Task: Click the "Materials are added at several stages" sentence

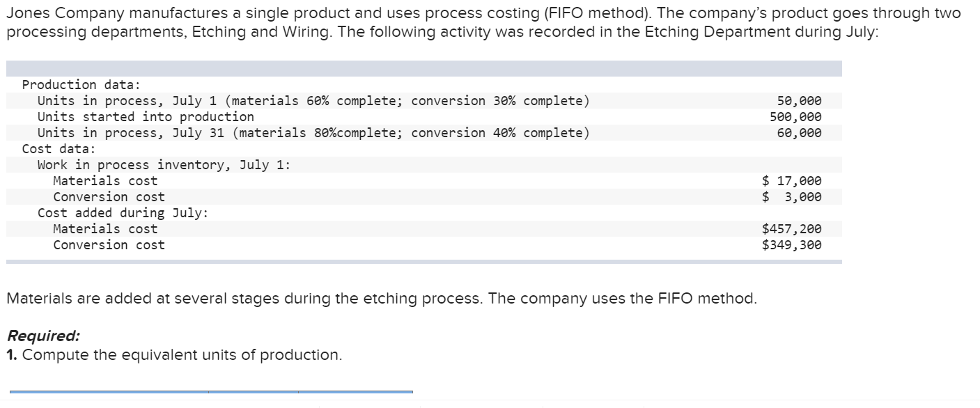Action: click(381, 299)
